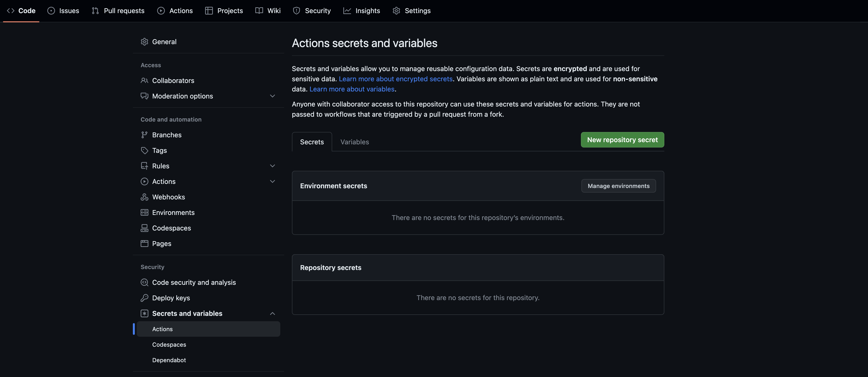Open Learn more about encrypted secrets link

395,79
